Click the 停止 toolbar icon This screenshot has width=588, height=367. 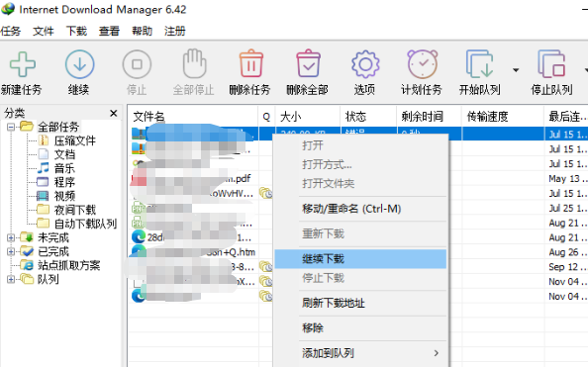point(137,64)
